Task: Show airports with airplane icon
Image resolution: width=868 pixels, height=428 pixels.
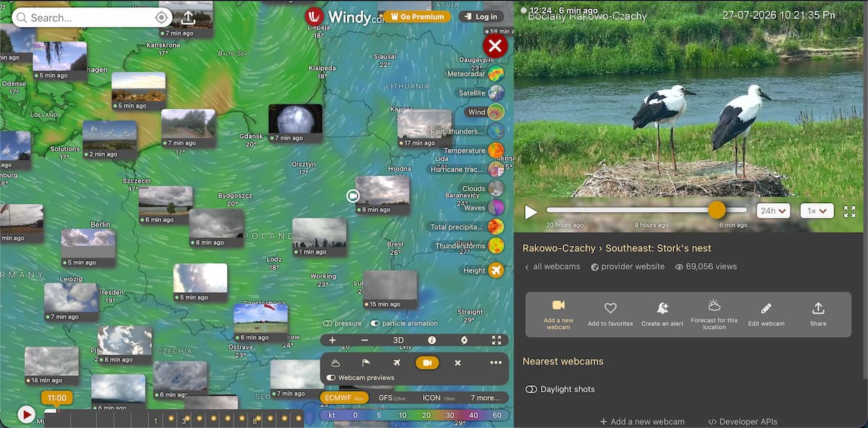Action: point(396,363)
